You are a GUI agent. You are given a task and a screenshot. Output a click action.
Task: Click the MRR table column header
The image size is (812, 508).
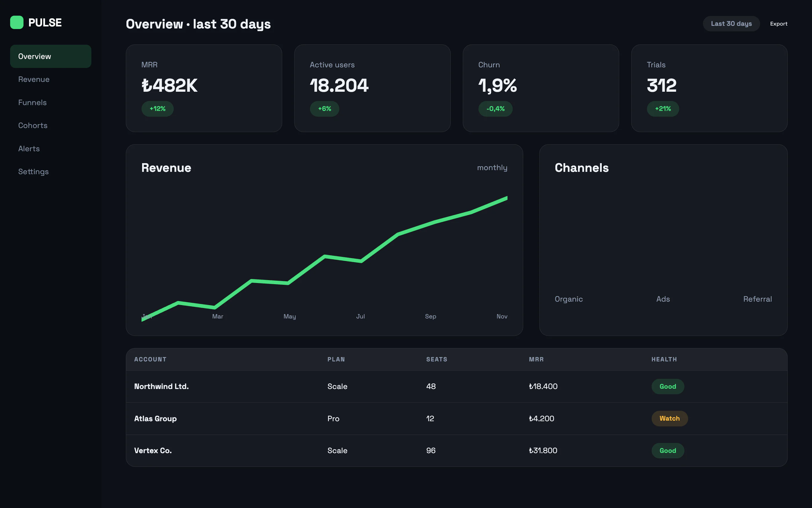pyautogui.click(x=536, y=359)
